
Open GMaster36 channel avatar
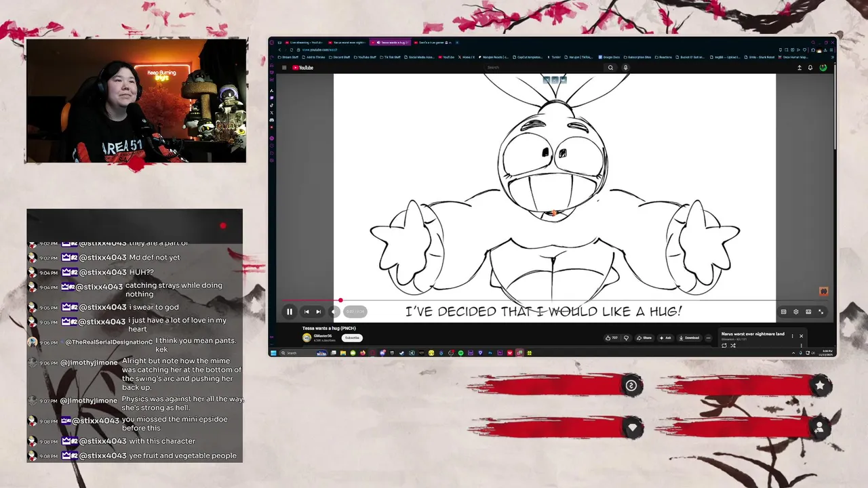[x=307, y=338]
